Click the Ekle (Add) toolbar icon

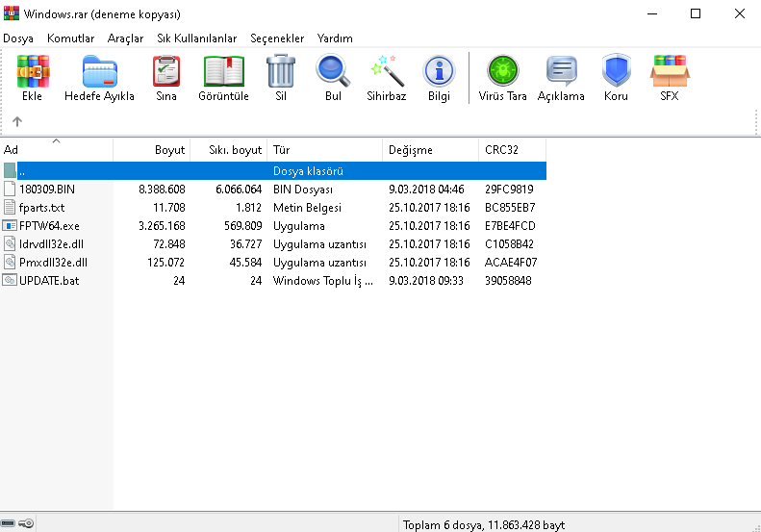[33, 71]
